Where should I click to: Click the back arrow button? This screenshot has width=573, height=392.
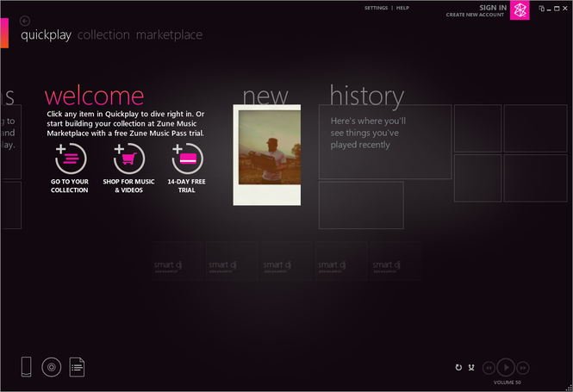pos(25,21)
